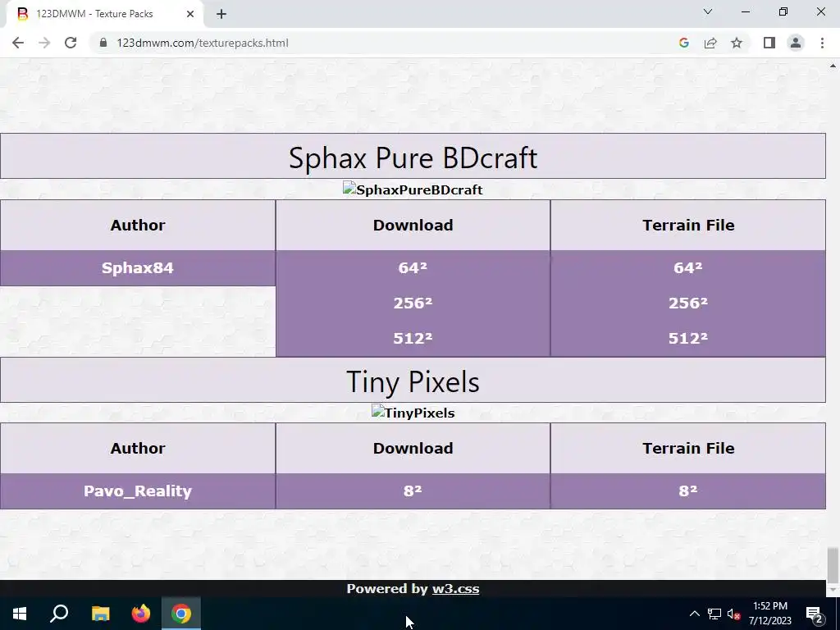Screen dimensions: 840x630
Task: Reload the page with refresh icon
Action: (x=71, y=43)
